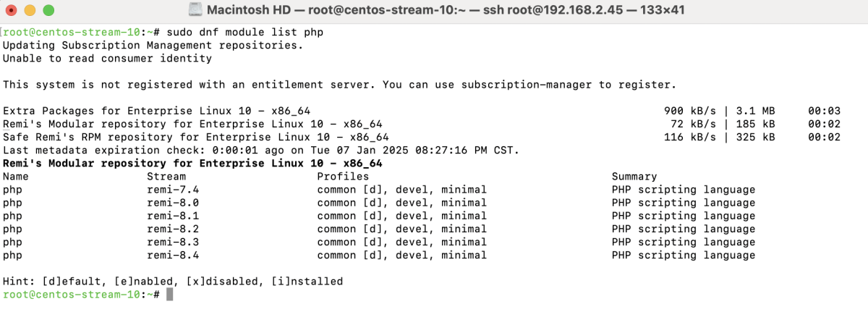The image size is (868, 312).
Task: Click the bold Remi's Modular repository heading
Action: tap(192, 164)
